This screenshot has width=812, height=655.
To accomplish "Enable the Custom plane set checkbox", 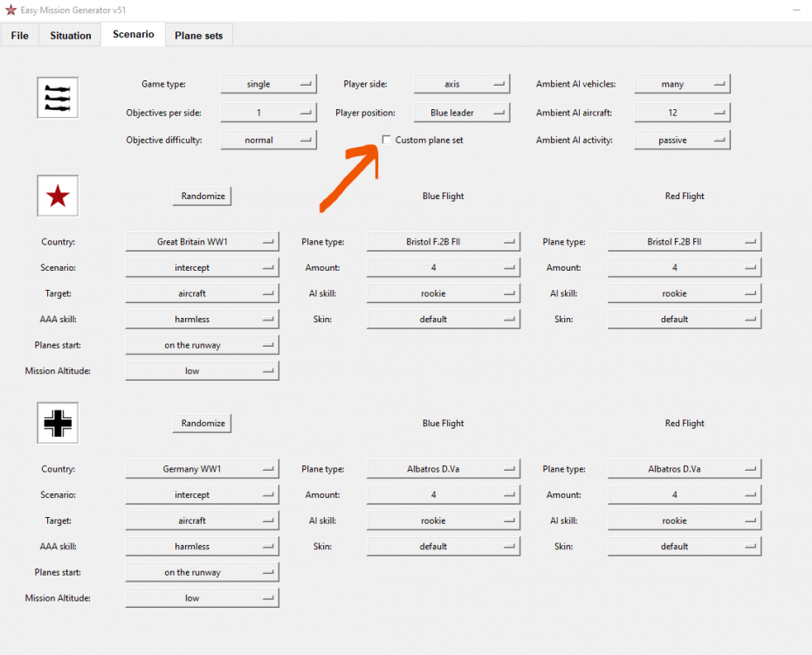I will pos(387,140).
